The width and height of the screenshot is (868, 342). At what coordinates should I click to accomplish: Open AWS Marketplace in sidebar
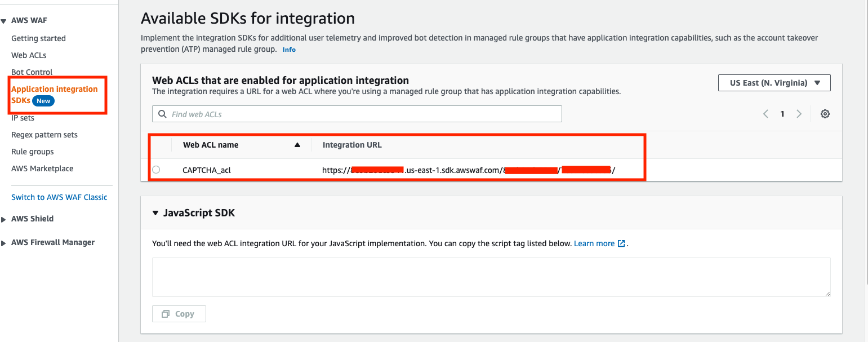point(42,168)
